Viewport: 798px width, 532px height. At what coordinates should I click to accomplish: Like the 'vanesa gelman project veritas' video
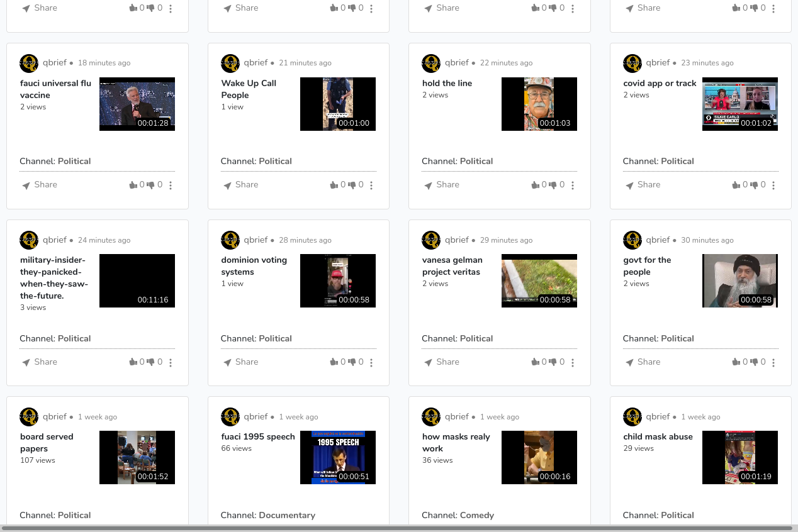pos(536,362)
